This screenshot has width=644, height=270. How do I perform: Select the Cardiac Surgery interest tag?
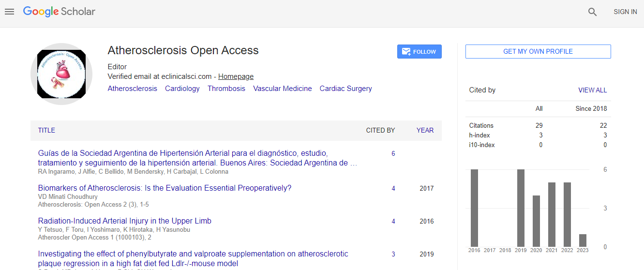[345, 89]
